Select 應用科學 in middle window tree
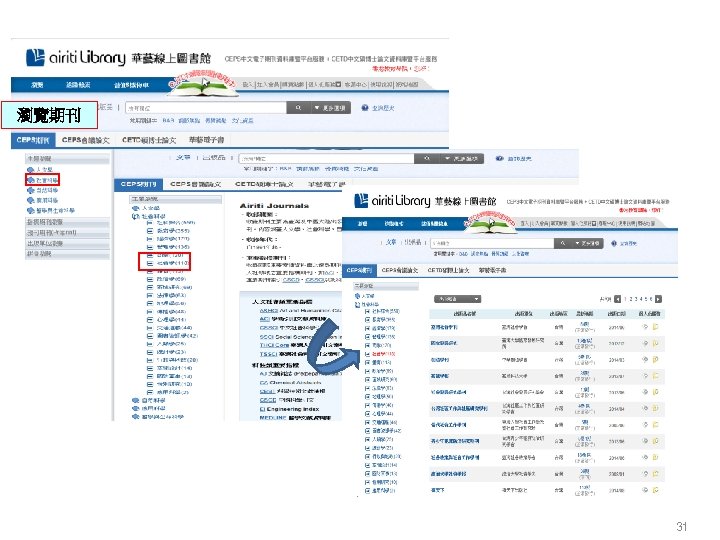Screen dimensions: 720x540 tap(153, 408)
